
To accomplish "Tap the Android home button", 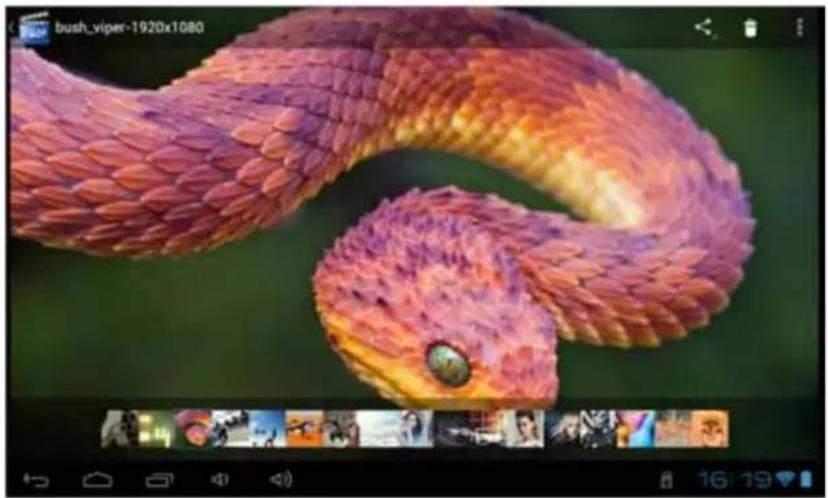I will coord(98,480).
